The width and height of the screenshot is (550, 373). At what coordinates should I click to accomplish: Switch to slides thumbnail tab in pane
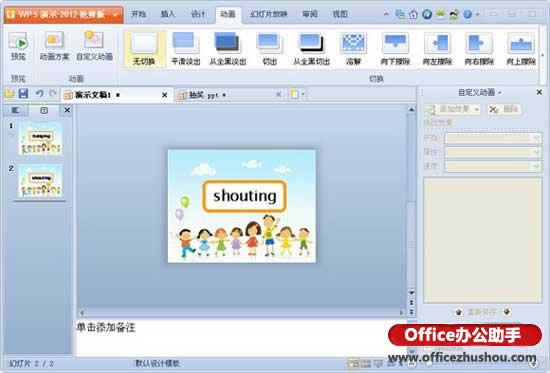click(x=44, y=110)
